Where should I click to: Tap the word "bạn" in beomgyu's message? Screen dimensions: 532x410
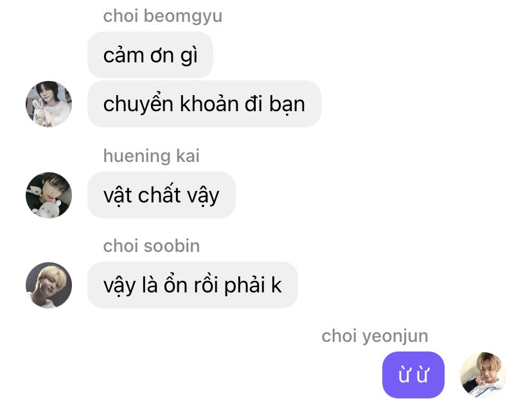click(287, 105)
